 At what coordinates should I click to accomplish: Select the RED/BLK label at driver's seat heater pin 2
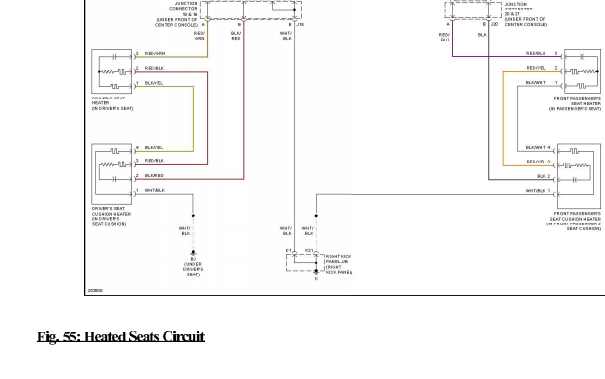coord(154,68)
